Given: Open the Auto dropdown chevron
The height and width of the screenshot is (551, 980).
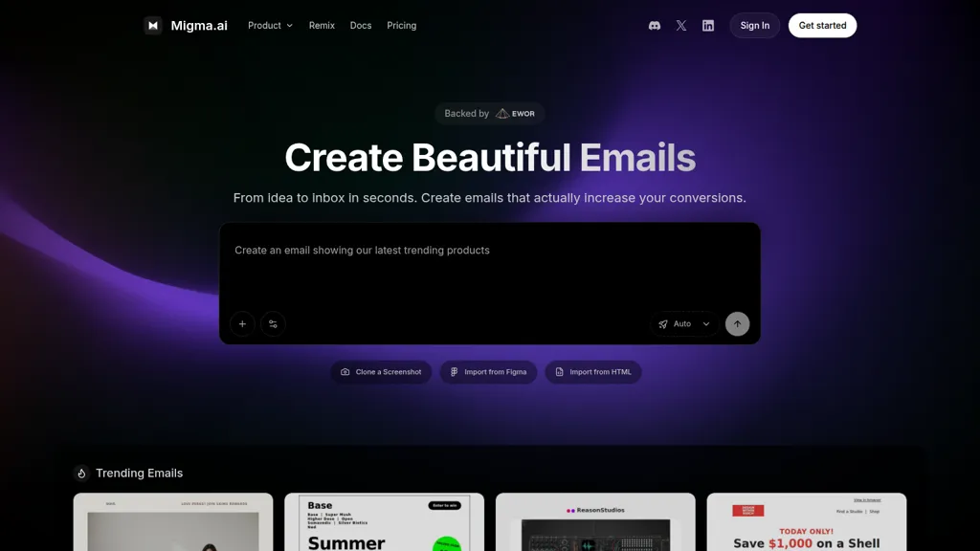Looking at the screenshot, I should [x=705, y=323].
